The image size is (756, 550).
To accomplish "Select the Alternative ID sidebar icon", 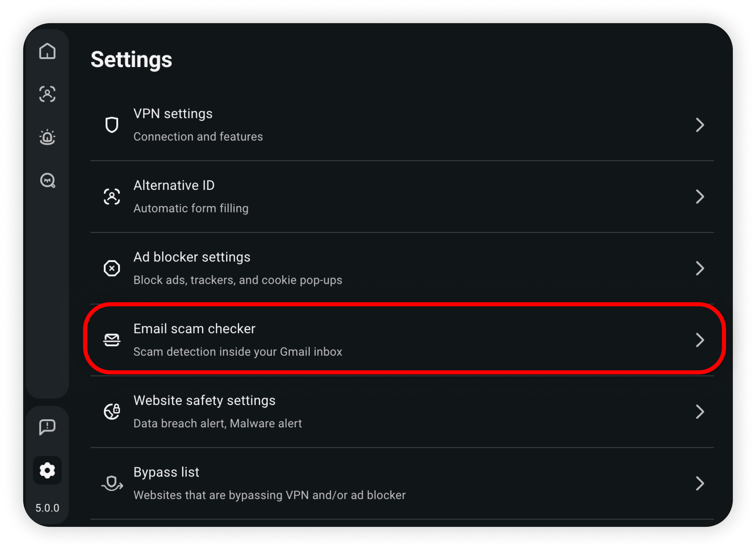I will tap(47, 94).
